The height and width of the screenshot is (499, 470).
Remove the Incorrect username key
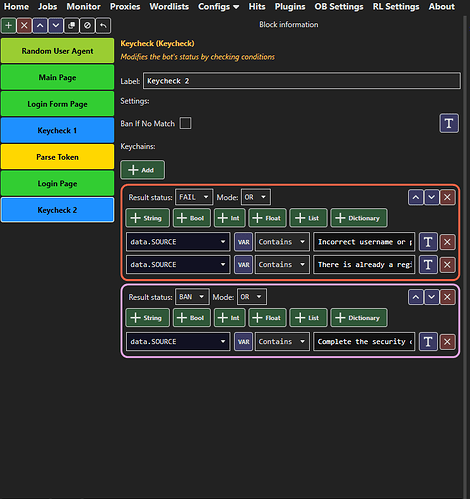pyautogui.click(x=447, y=242)
